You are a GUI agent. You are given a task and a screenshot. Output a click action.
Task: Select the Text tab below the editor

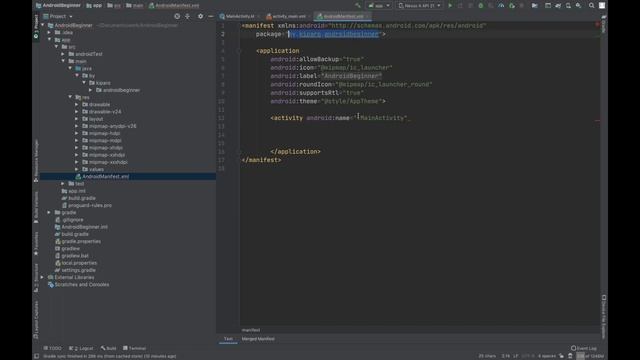coord(228,339)
